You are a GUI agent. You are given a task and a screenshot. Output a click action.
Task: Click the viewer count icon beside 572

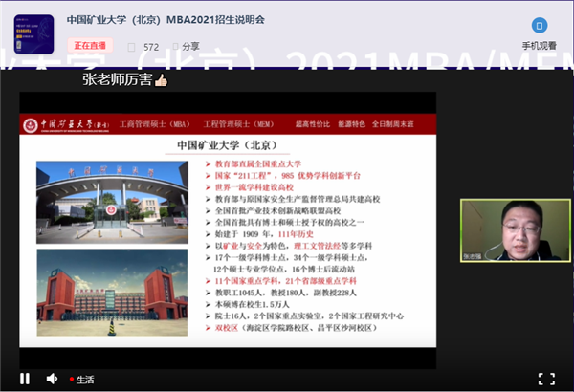(x=131, y=47)
